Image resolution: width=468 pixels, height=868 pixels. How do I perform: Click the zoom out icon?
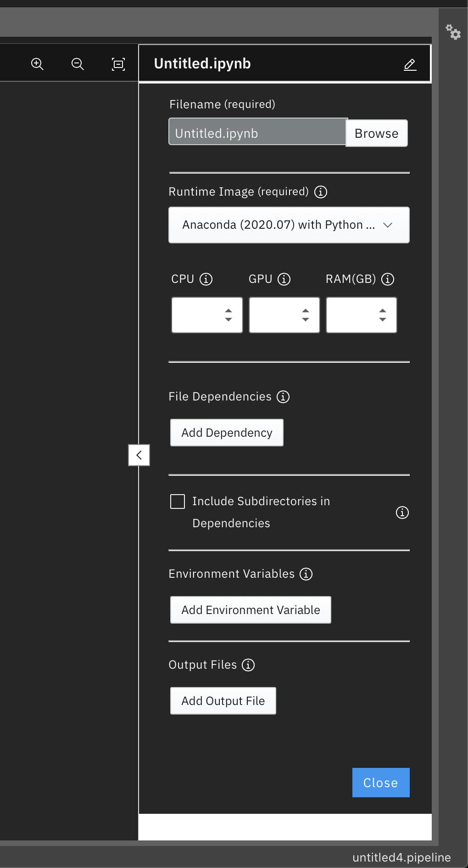(77, 64)
